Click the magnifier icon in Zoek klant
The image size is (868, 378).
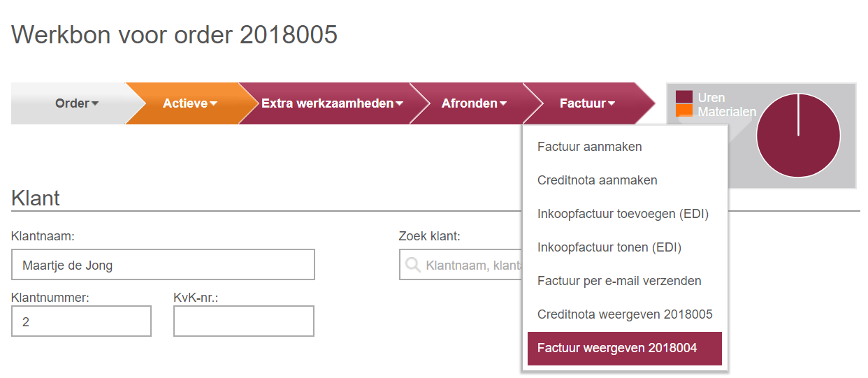[412, 265]
